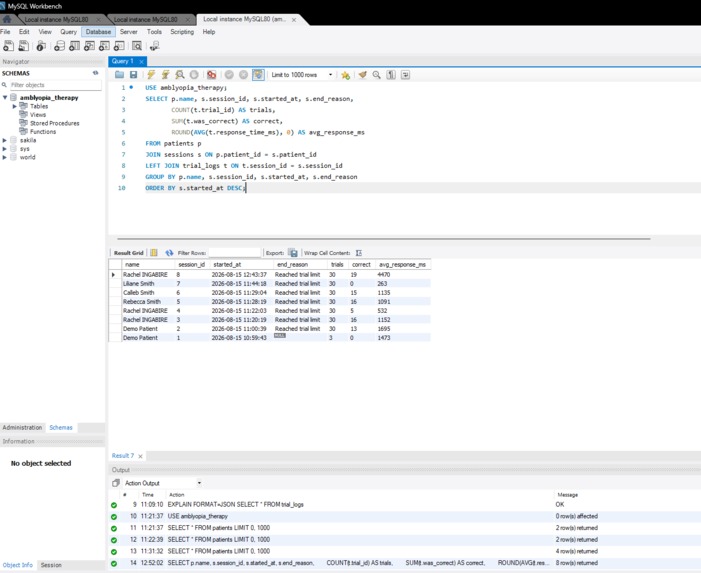This screenshot has height=573, width=701.
Task: Open the Query menu
Action: click(x=68, y=32)
